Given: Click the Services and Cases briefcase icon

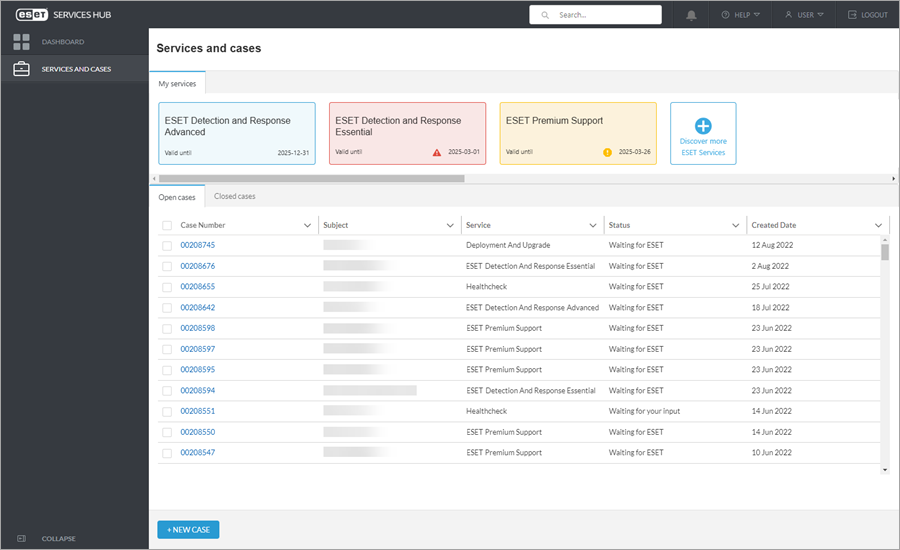Looking at the screenshot, I should click(x=21, y=69).
